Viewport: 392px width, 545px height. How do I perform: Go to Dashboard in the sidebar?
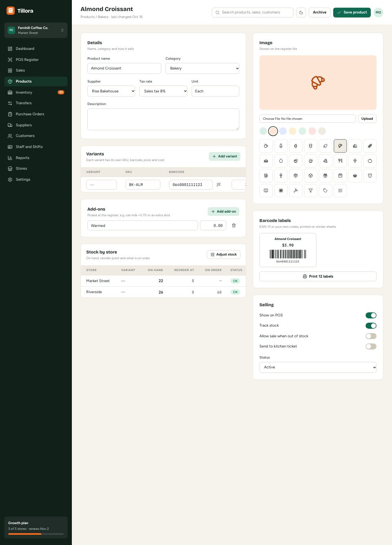(36, 49)
